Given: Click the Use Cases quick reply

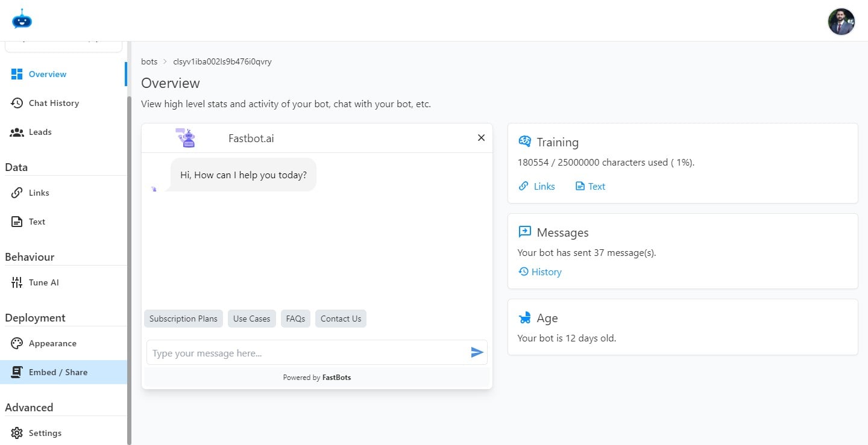Looking at the screenshot, I should coord(251,319).
